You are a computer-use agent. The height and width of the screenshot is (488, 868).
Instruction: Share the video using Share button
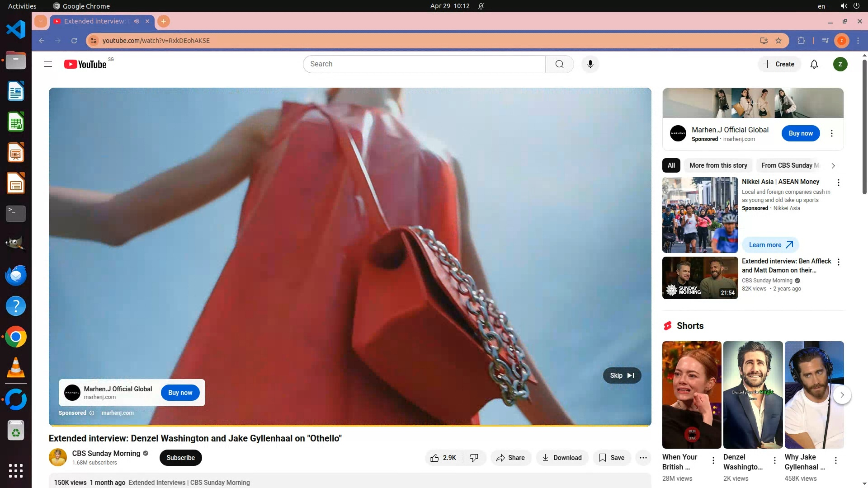point(510,458)
